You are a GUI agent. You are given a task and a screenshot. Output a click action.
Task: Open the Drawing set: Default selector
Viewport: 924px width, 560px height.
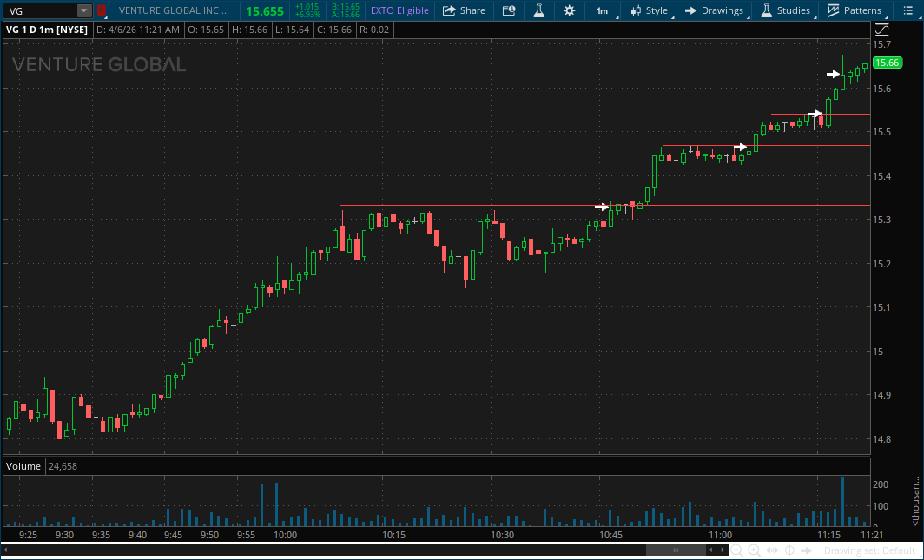(x=870, y=550)
